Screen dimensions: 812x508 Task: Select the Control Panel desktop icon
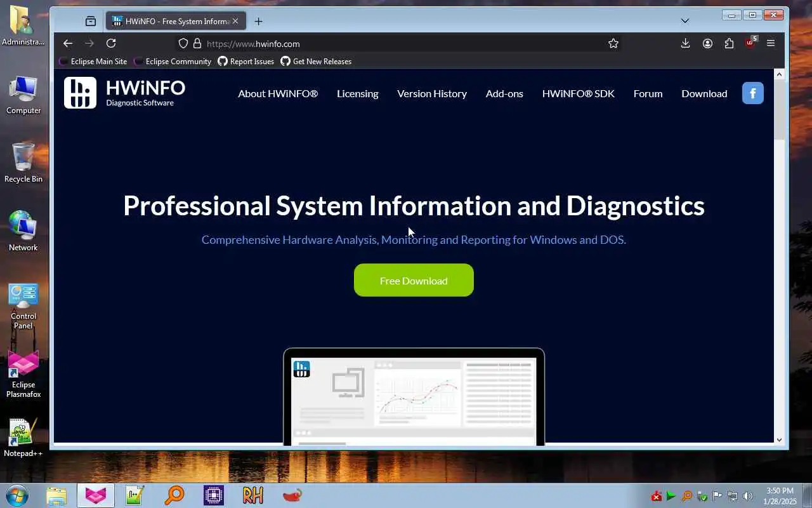[23, 307]
